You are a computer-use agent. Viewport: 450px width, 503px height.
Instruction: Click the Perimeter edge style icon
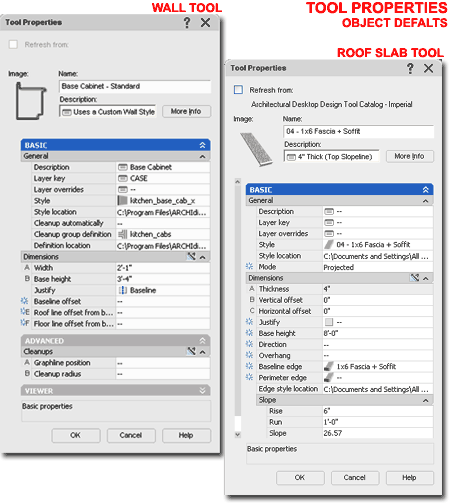[x=329, y=377]
